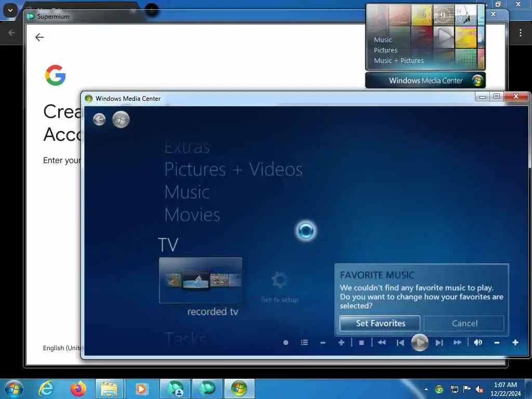Viewport: 532px width, 399px height.
Task: Stop playback with the stop button
Action: (362, 343)
